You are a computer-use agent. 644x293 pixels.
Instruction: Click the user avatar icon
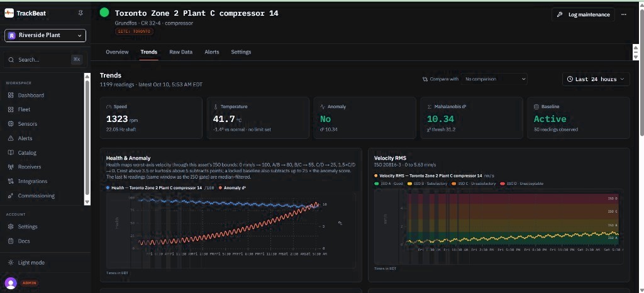pos(11,283)
